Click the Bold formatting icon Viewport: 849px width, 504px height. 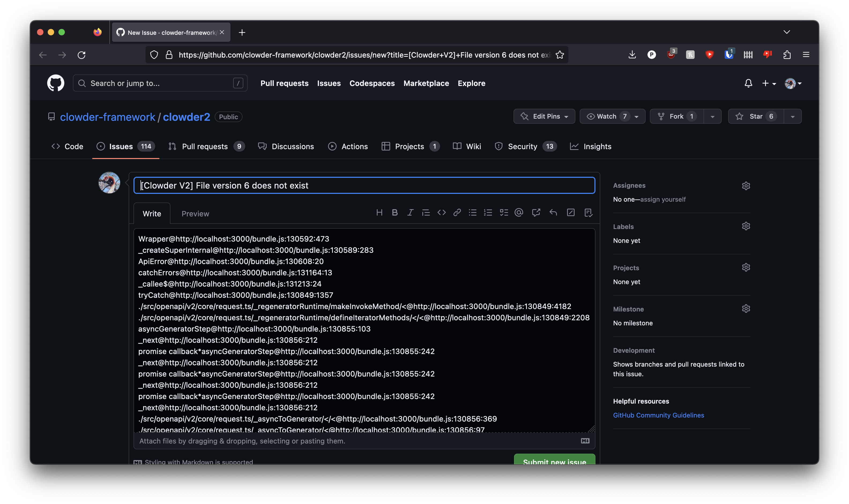click(394, 213)
